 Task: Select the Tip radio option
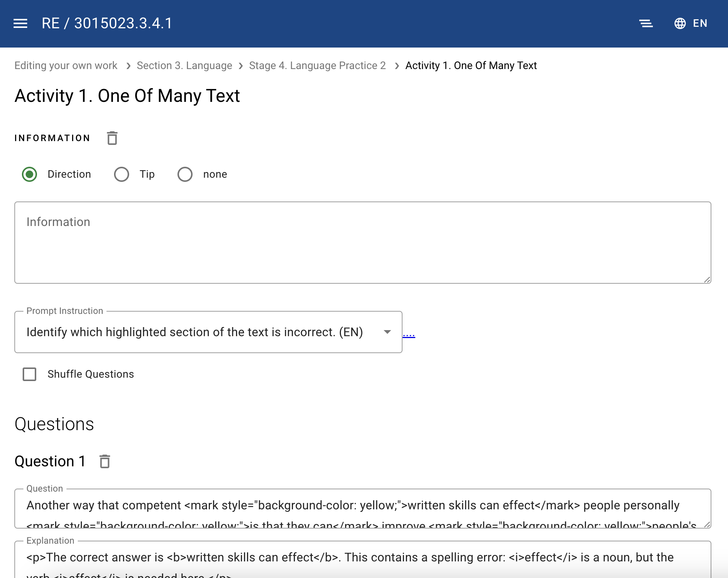(x=122, y=174)
